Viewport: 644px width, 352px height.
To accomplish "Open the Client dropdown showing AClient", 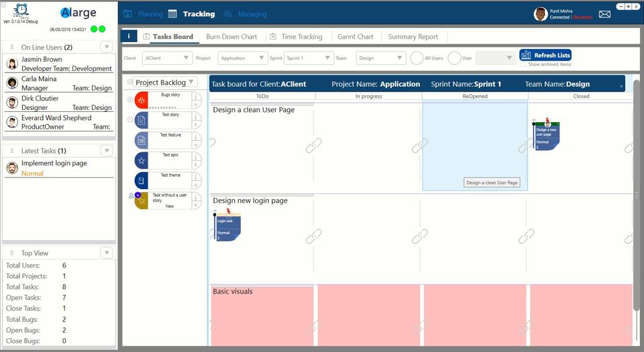I will pos(167,58).
